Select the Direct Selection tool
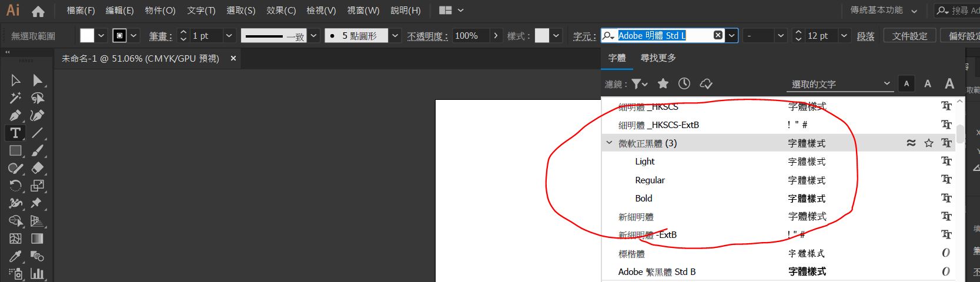This screenshot has width=980, height=282. [x=38, y=80]
